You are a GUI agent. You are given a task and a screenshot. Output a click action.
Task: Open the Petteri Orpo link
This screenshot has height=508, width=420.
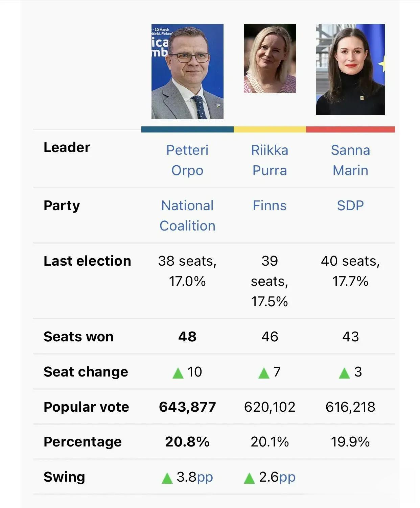(187, 160)
